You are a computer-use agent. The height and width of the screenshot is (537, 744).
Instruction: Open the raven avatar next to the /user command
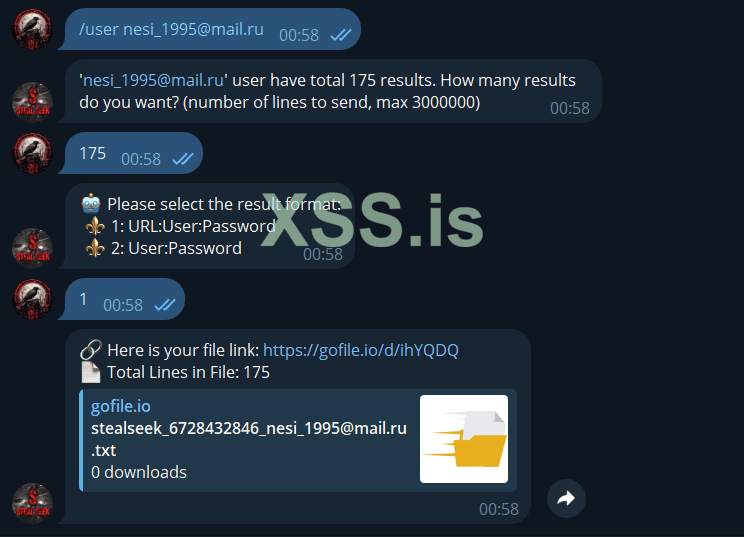point(31,29)
